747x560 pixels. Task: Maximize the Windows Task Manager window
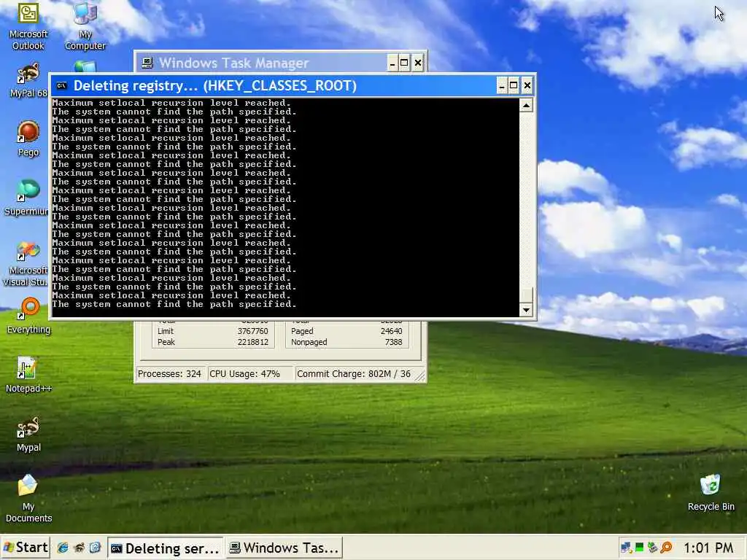tap(404, 63)
